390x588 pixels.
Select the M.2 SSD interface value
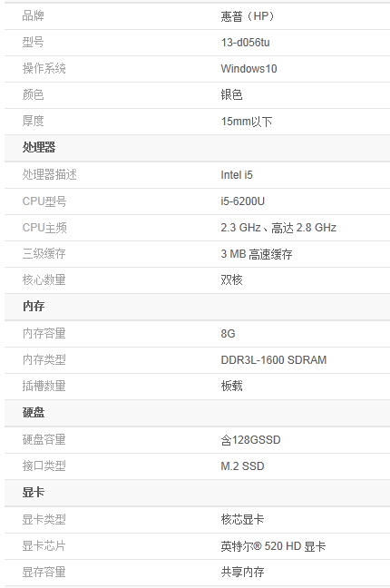243,466
